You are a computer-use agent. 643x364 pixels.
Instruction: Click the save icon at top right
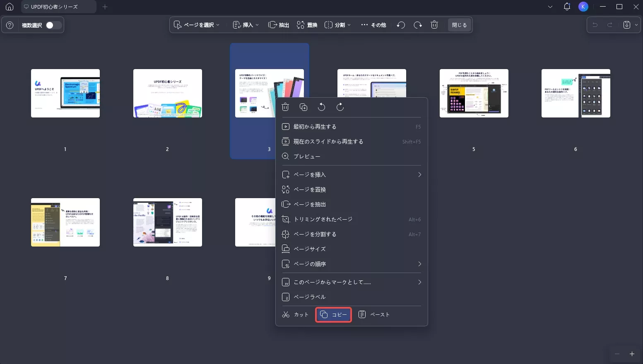point(627,25)
